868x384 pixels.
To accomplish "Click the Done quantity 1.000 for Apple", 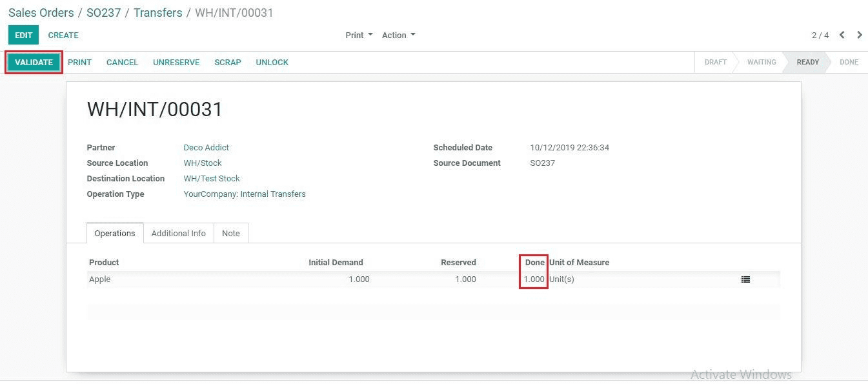I will (x=534, y=279).
